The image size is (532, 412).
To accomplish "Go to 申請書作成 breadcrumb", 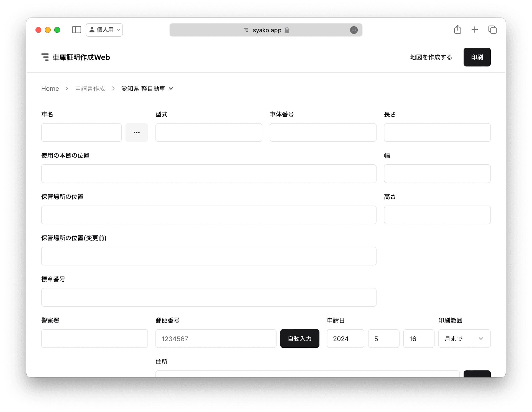I will pyautogui.click(x=90, y=88).
